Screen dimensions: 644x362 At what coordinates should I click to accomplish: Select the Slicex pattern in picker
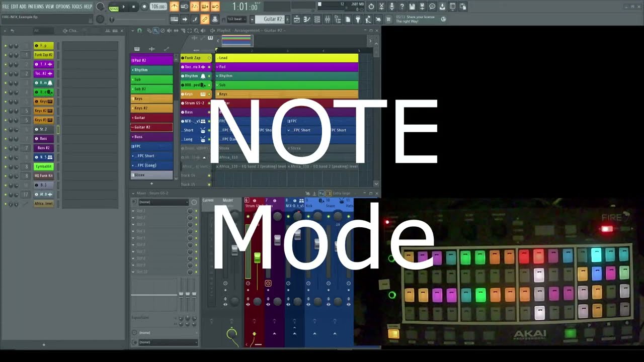(x=151, y=175)
